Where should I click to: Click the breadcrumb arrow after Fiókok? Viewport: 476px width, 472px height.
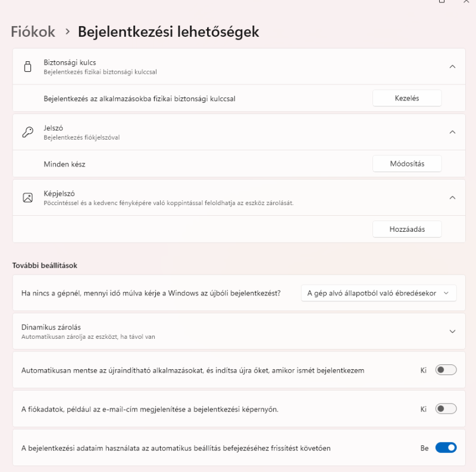pyautogui.click(x=68, y=32)
